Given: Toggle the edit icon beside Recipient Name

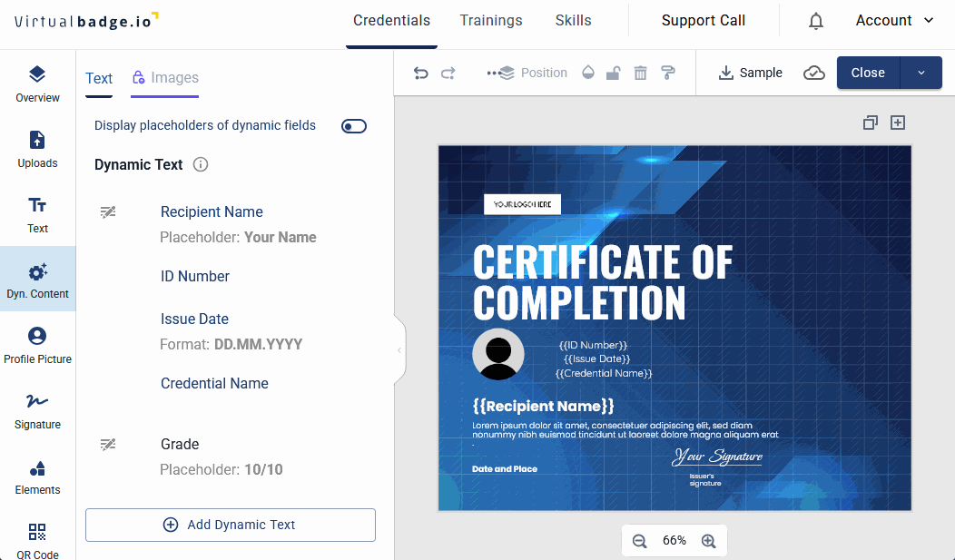Looking at the screenshot, I should [108, 212].
